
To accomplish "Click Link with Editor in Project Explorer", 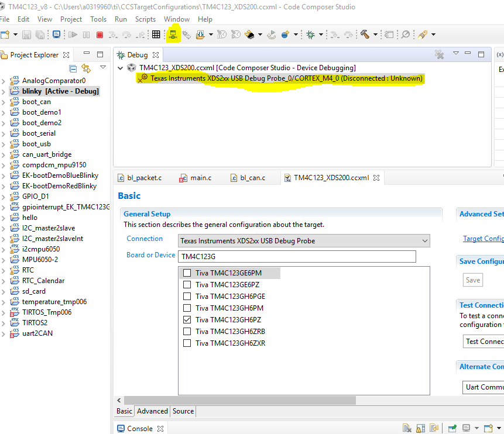I will point(86,68).
